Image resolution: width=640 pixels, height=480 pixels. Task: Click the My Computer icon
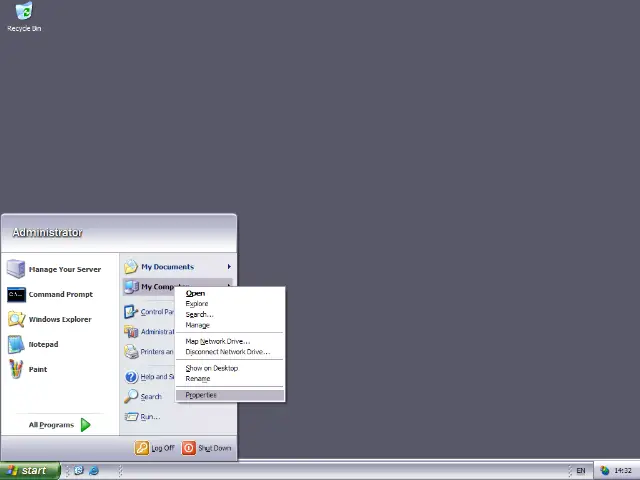click(131, 287)
